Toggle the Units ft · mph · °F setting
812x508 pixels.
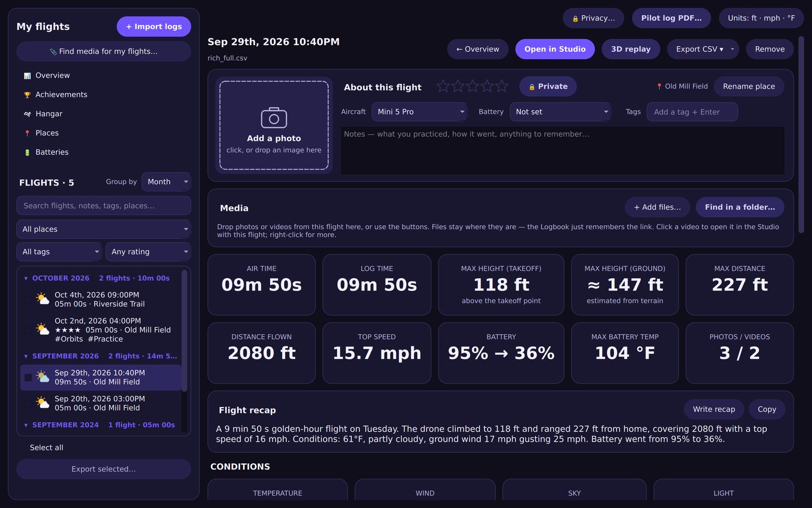click(x=761, y=18)
